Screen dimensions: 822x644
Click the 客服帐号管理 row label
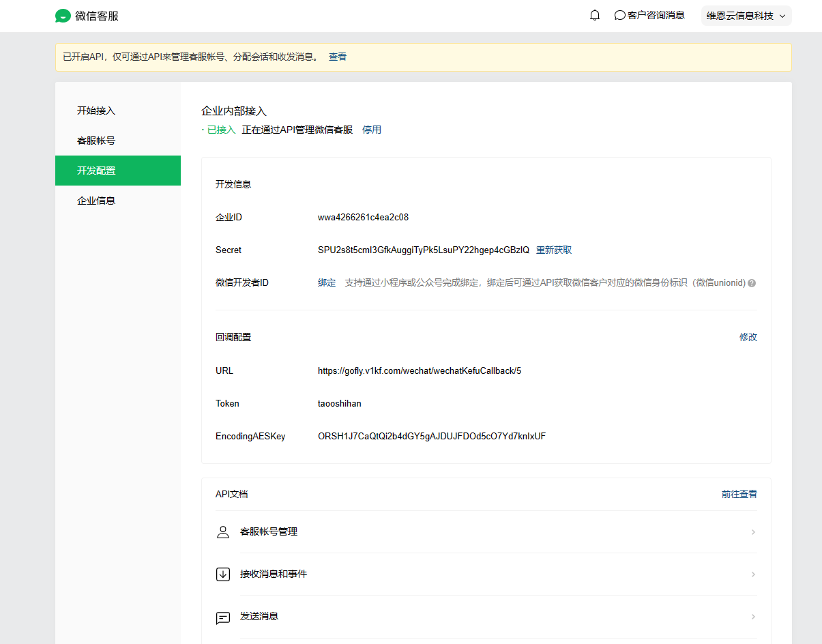tap(269, 531)
